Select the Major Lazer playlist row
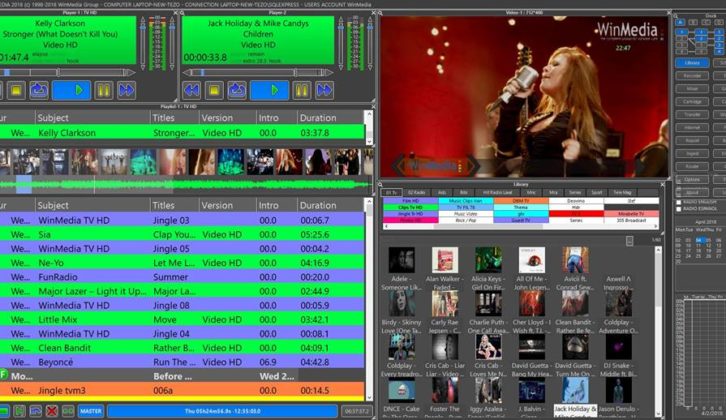 pos(182,291)
